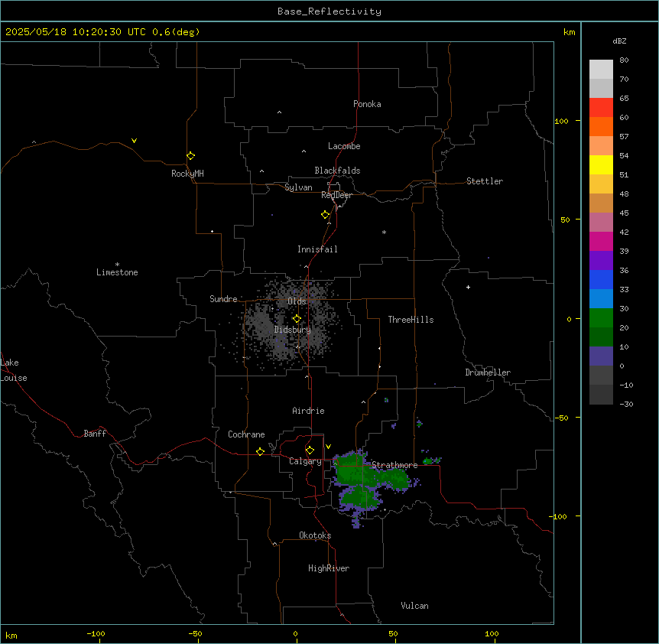Pick the bright yellow legend swatch
659x644 pixels.
[601, 164]
